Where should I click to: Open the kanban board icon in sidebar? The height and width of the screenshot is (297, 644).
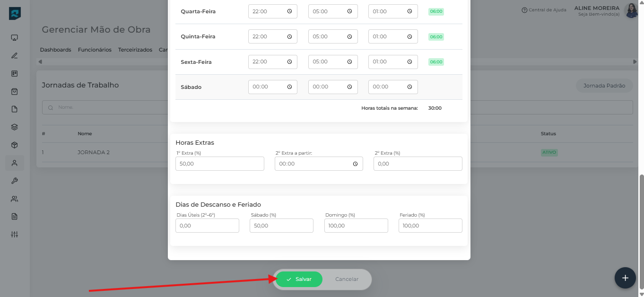(14, 73)
